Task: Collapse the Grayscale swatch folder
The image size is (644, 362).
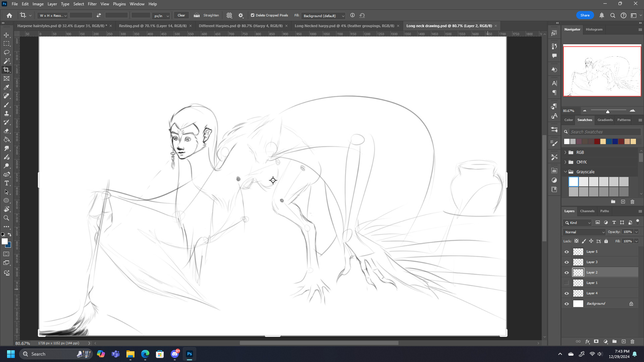Action: tap(566, 172)
